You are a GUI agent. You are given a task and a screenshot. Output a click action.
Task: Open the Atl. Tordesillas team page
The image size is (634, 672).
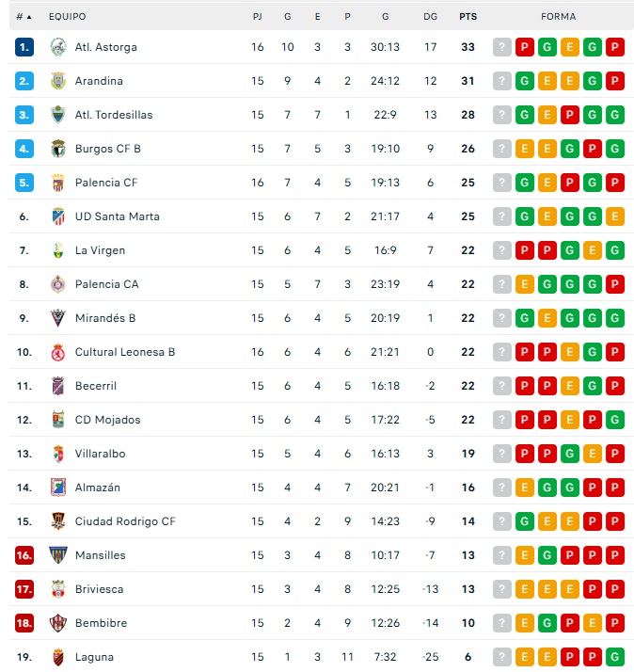pyautogui.click(x=114, y=115)
